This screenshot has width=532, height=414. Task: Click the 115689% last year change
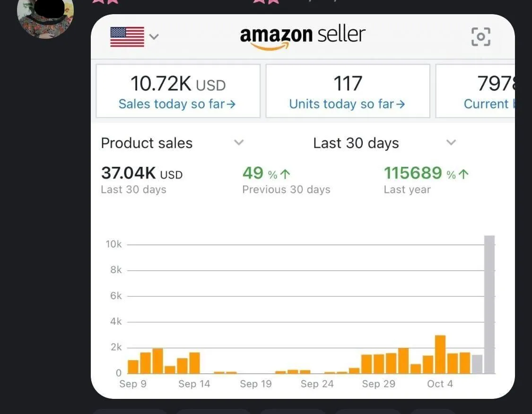426,173
